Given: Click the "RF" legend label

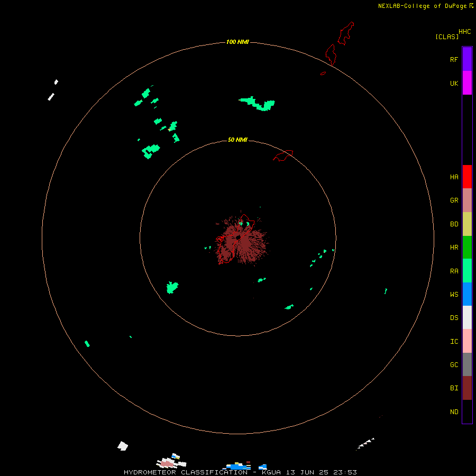Looking at the screenshot, I should 454,59.
